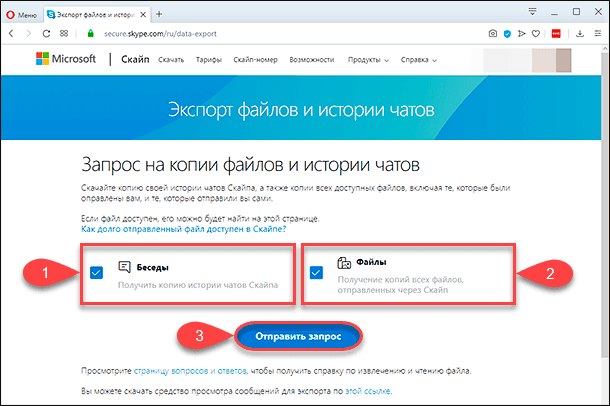The width and height of the screenshot is (610, 406).
Task: Reload the current page
Action: tap(46, 34)
